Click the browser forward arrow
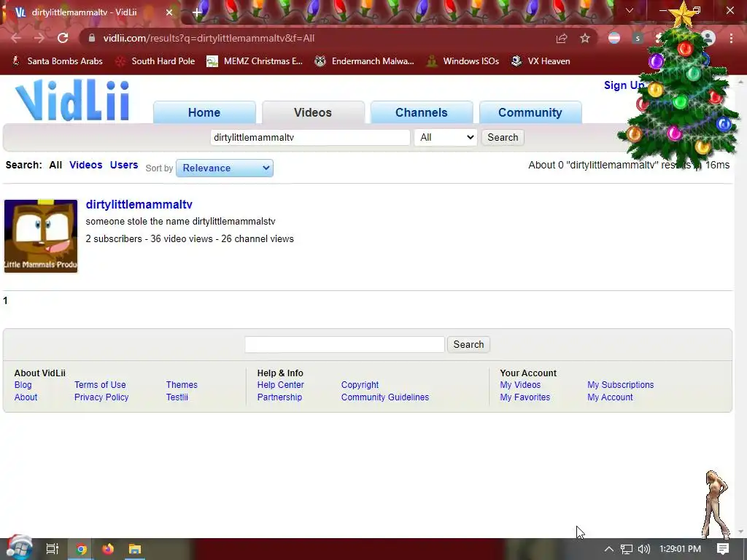This screenshot has height=560, width=747. point(39,38)
